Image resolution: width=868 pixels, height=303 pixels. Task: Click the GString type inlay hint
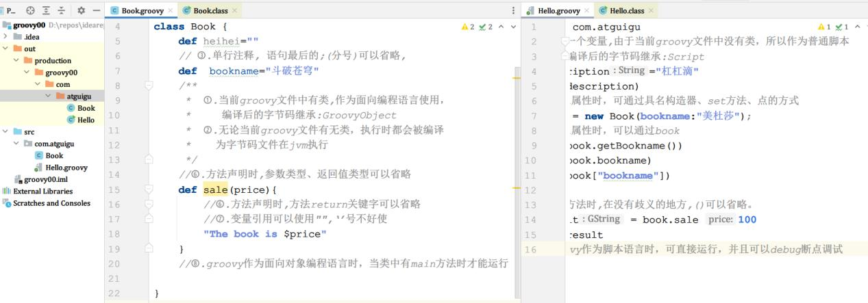click(601, 219)
